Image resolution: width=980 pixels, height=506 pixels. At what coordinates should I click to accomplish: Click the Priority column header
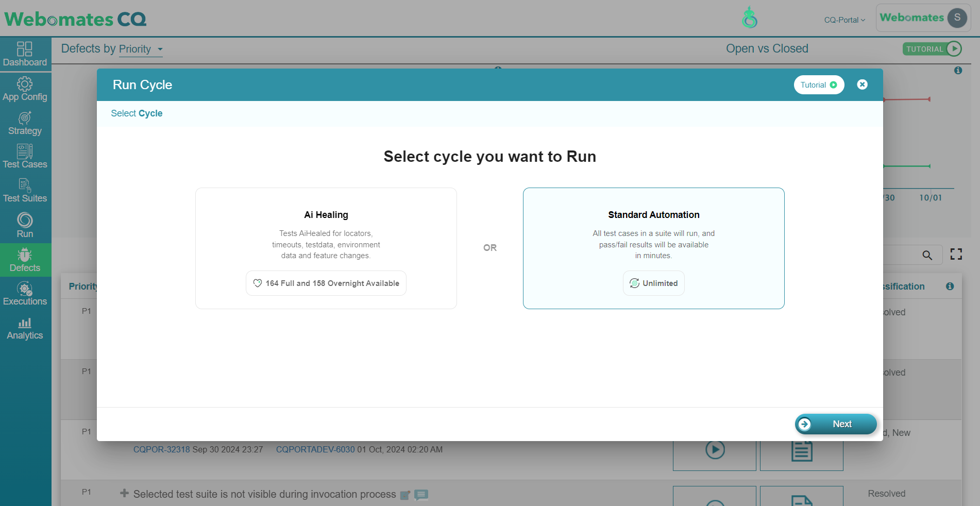pos(83,286)
